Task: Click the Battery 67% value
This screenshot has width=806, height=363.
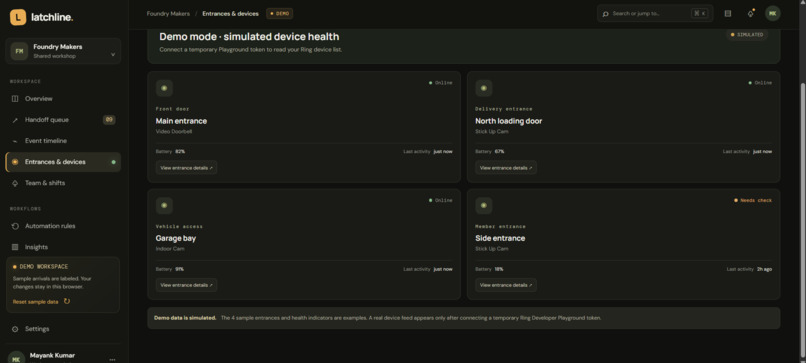Action: 499,152
